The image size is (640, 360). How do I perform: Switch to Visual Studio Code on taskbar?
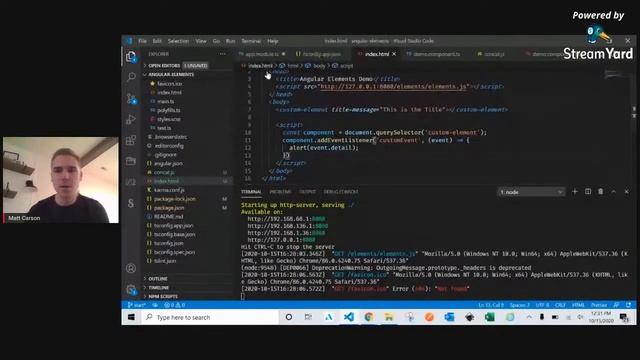349,317
